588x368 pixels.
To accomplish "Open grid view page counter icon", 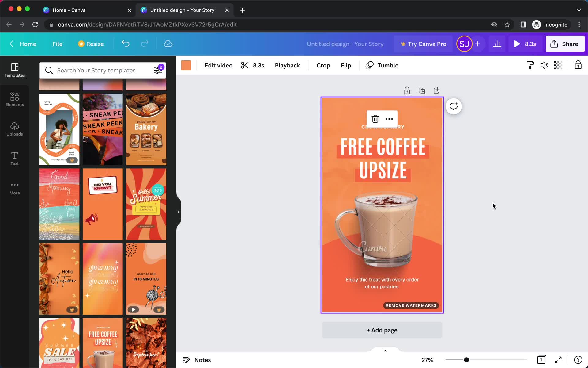I will point(541,360).
